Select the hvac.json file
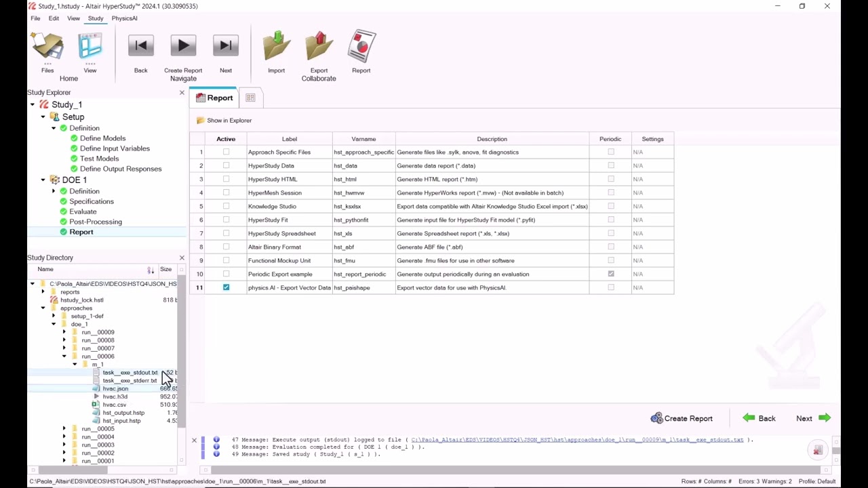Viewport: 868px width, 488px height. coord(115,388)
